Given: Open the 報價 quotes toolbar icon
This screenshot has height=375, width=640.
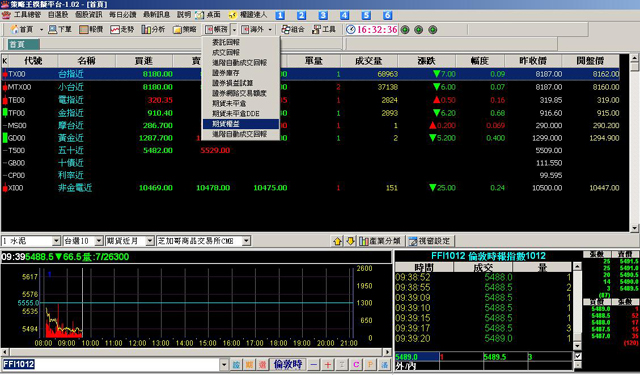Looking at the screenshot, I should (91, 29).
